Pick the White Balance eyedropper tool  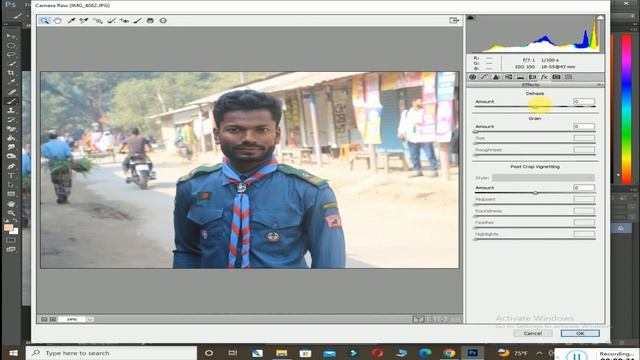tap(71, 20)
